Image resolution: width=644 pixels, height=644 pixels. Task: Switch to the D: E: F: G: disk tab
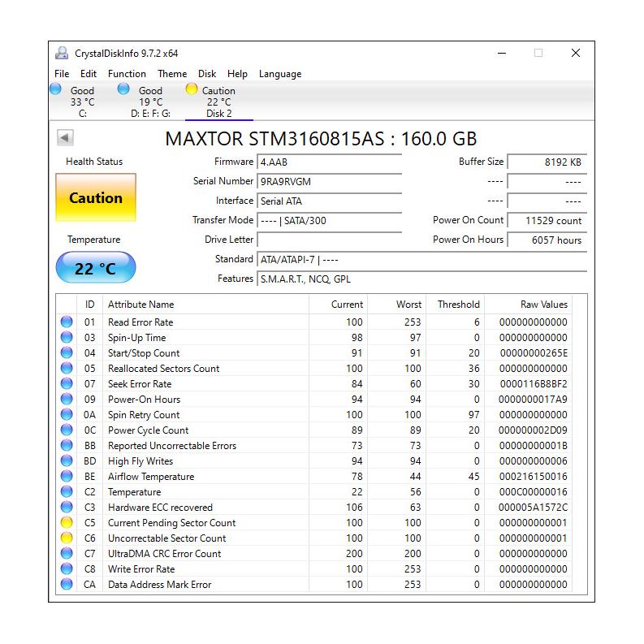[150, 102]
